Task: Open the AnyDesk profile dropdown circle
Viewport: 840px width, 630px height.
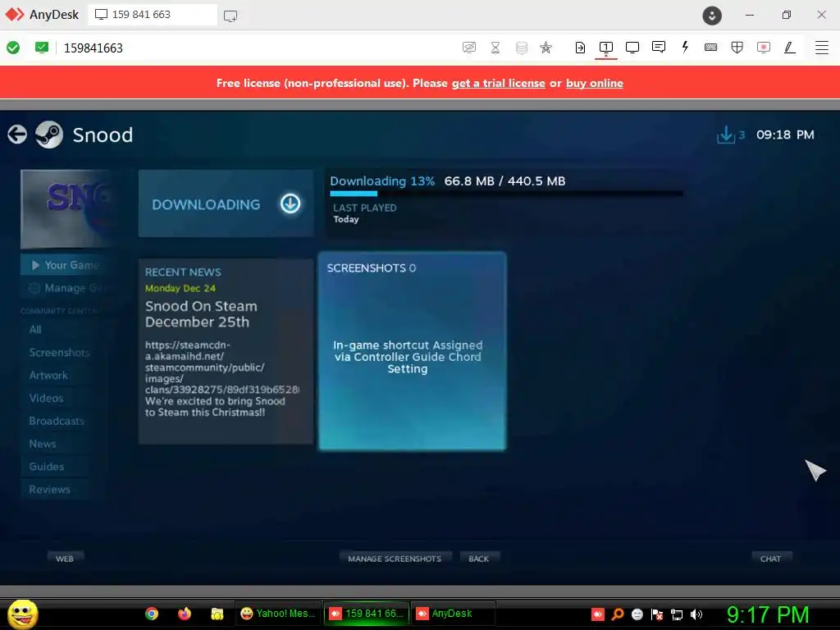Action: click(712, 16)
